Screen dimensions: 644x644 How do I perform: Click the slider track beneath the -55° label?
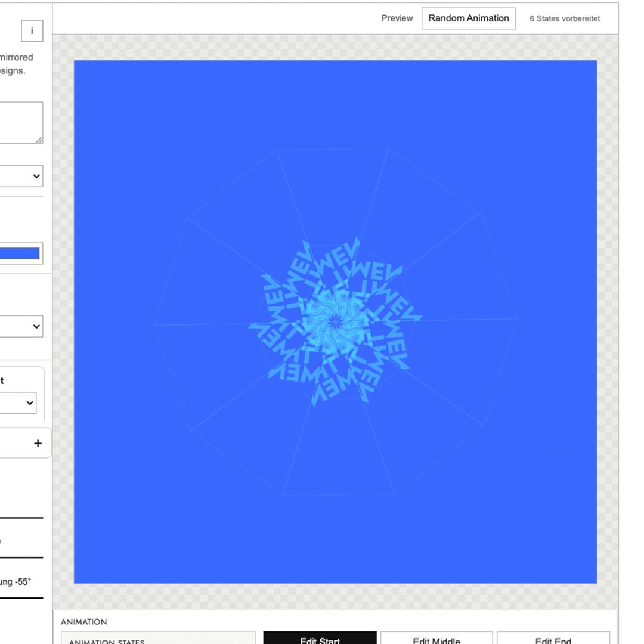pos(21,598)
